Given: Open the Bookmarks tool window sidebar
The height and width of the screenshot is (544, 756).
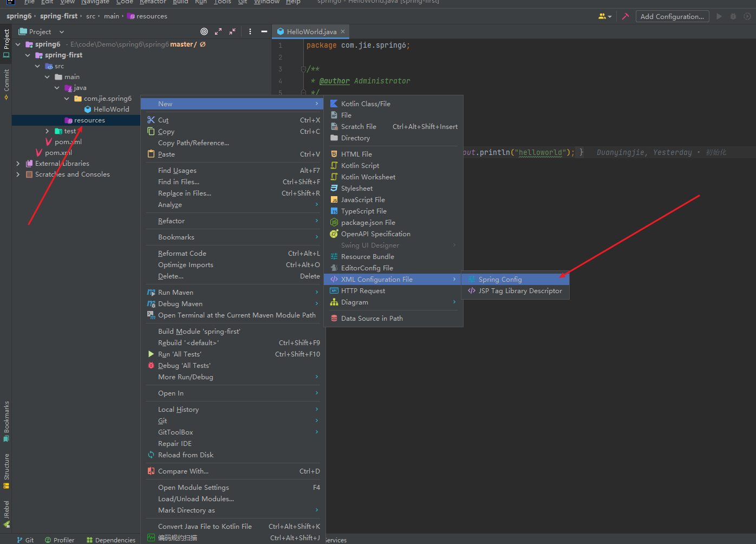Looking at the screenshot, I should tap(6, 422).
